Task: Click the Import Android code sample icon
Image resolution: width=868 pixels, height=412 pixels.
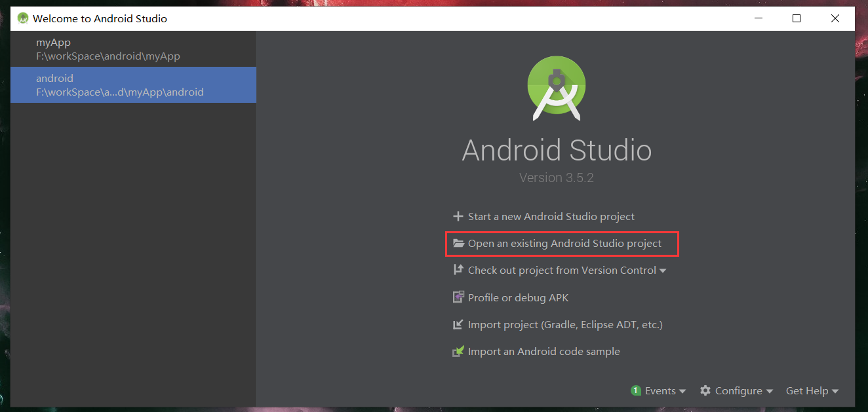Action: coord(458,352)
